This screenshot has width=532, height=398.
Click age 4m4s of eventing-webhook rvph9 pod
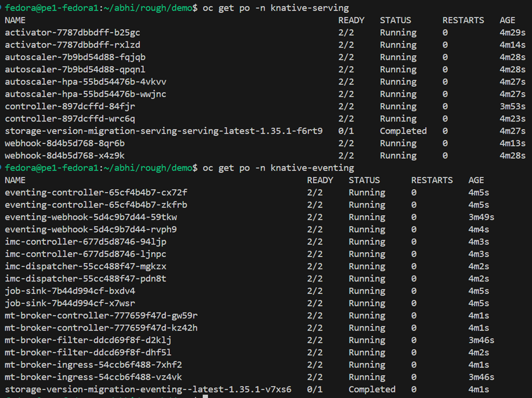tap(479, 229)
